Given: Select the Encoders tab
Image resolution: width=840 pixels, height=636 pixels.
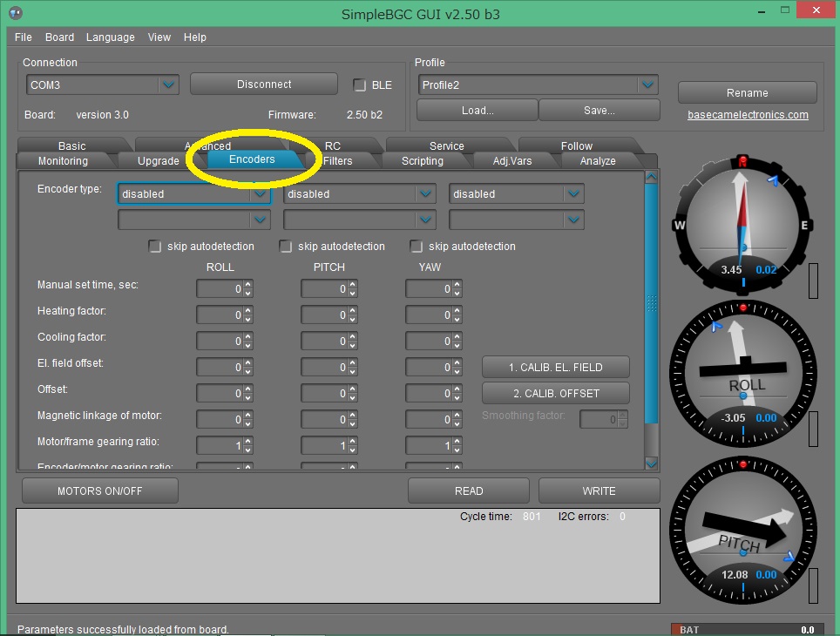Looking at the screenshot, I should tap(252, 159).
